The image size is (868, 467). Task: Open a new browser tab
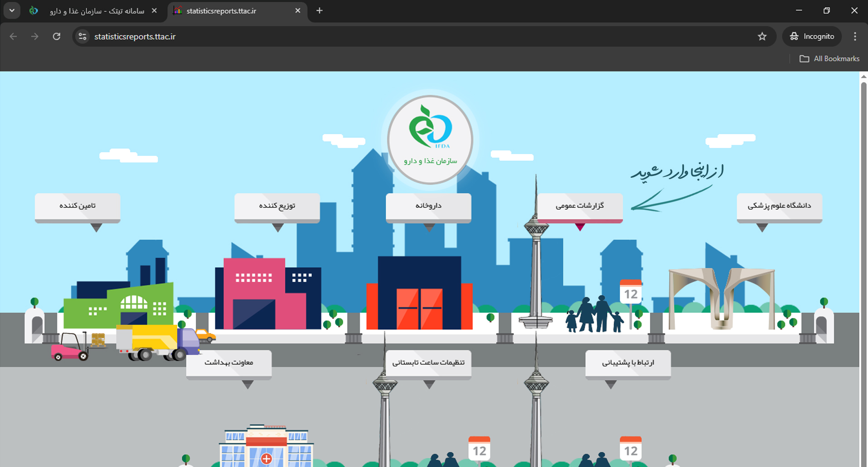click(x=320, y=11)
